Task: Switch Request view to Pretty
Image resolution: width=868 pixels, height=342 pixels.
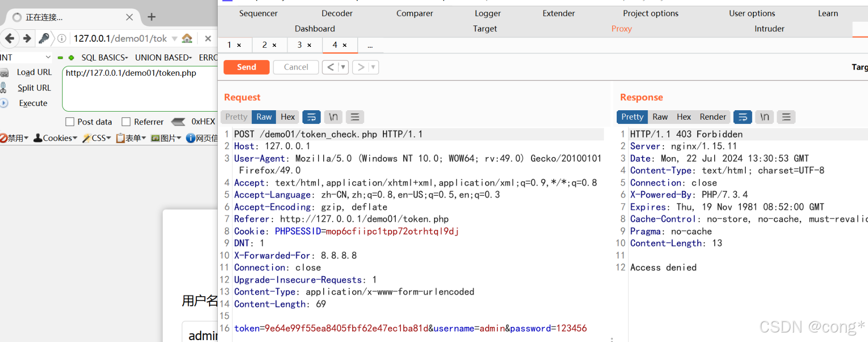Action: pos(236,117)
